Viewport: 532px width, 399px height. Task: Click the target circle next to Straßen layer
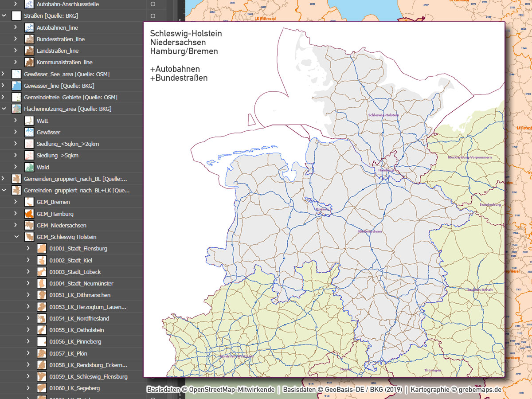click(153, 16)
